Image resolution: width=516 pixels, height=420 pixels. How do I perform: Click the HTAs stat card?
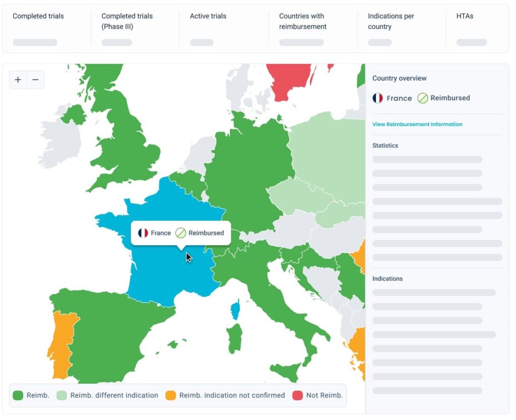coord(477,29)
